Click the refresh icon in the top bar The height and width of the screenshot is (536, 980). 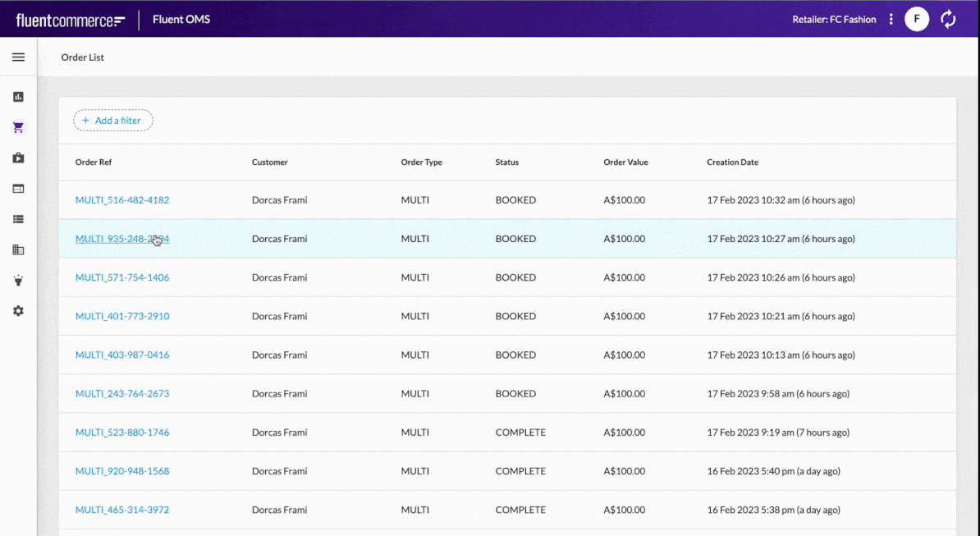coord(948,18)
